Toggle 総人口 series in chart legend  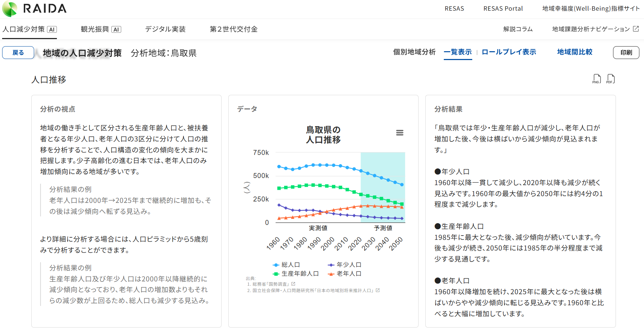click(286, 265)
